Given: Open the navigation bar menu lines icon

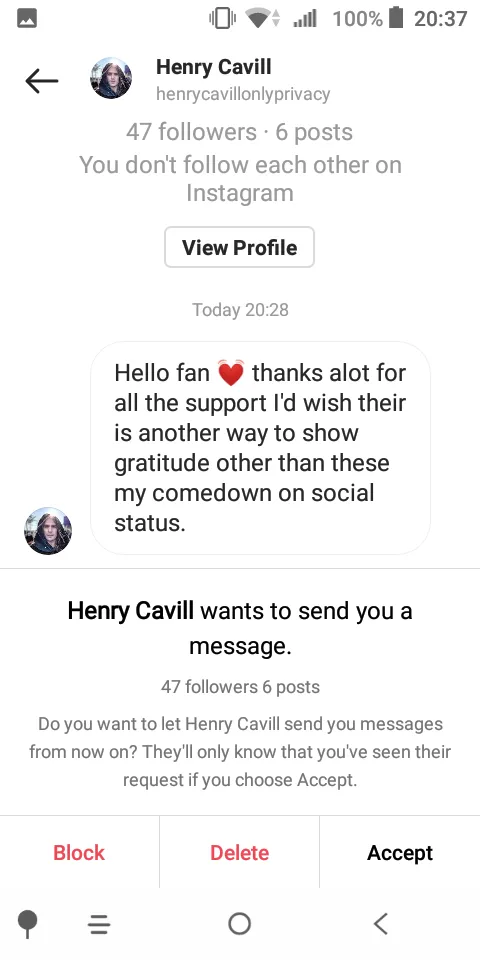Looking at the screenshot, I should (99, 924).
